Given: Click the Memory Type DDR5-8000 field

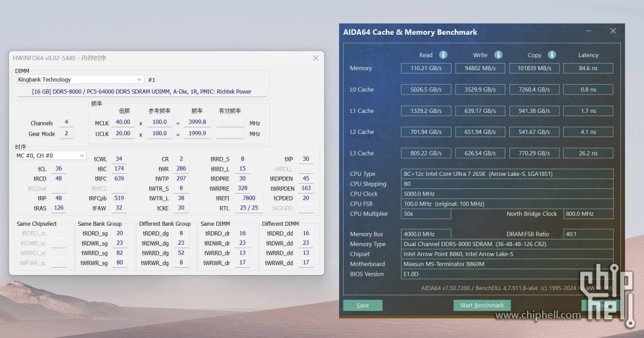Looking at the screenshot, I should coord(507,244).
